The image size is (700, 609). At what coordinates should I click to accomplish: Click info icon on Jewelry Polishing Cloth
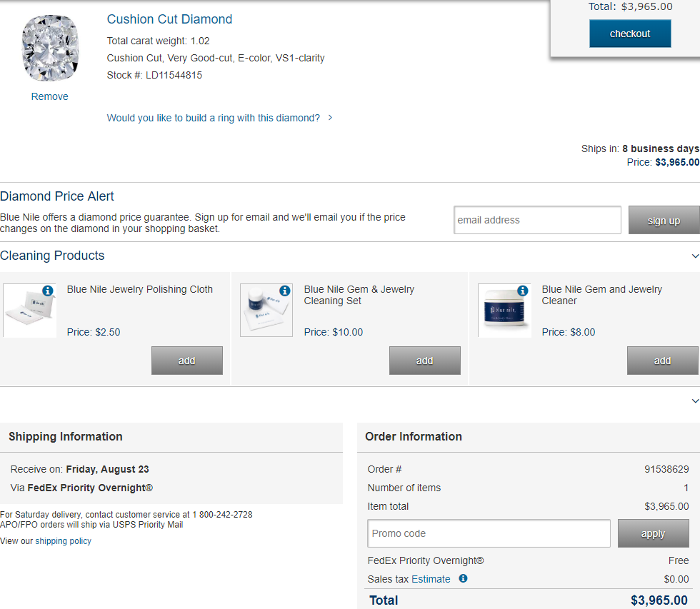[x=47, y=291]
